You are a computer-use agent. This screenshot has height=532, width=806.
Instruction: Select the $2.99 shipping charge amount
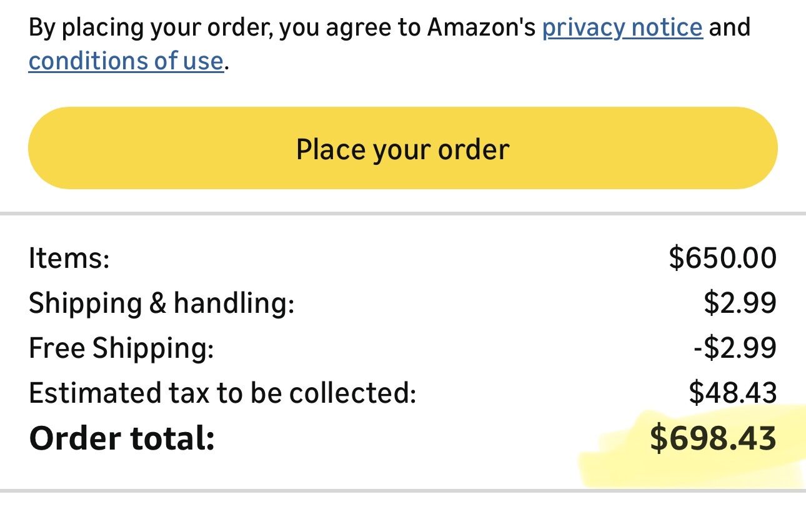[x=740, y=303]
